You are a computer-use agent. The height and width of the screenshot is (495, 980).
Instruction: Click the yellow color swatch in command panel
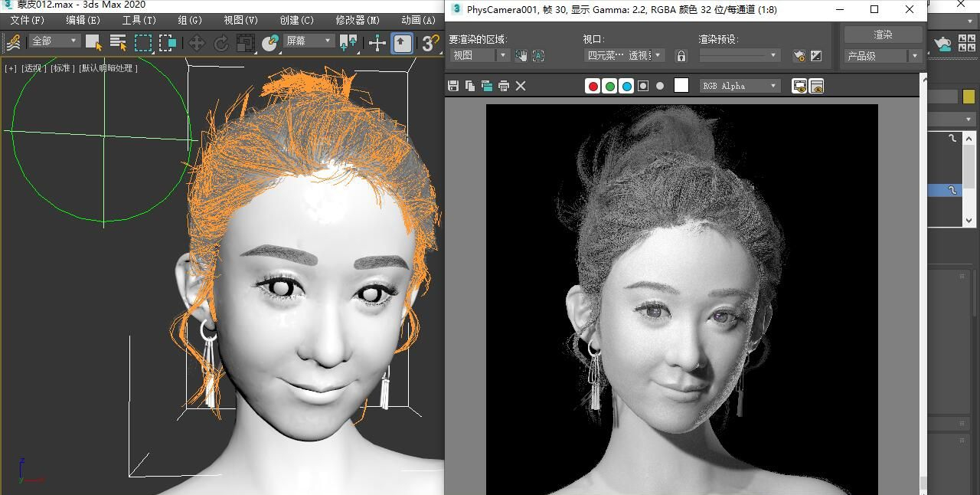tap(969, 97)
